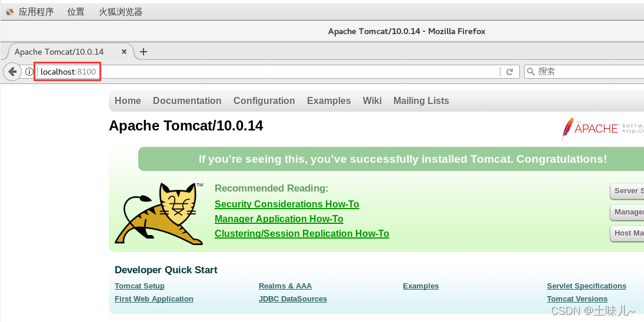
Task: Open the 位置 menu
Action: (x=75, y=12)
